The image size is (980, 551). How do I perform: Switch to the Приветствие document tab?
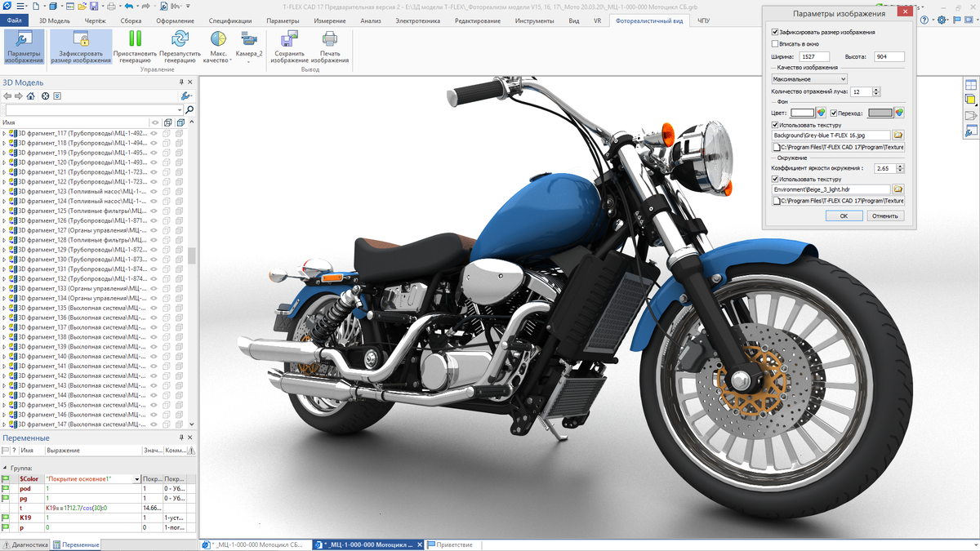[450, 544]
